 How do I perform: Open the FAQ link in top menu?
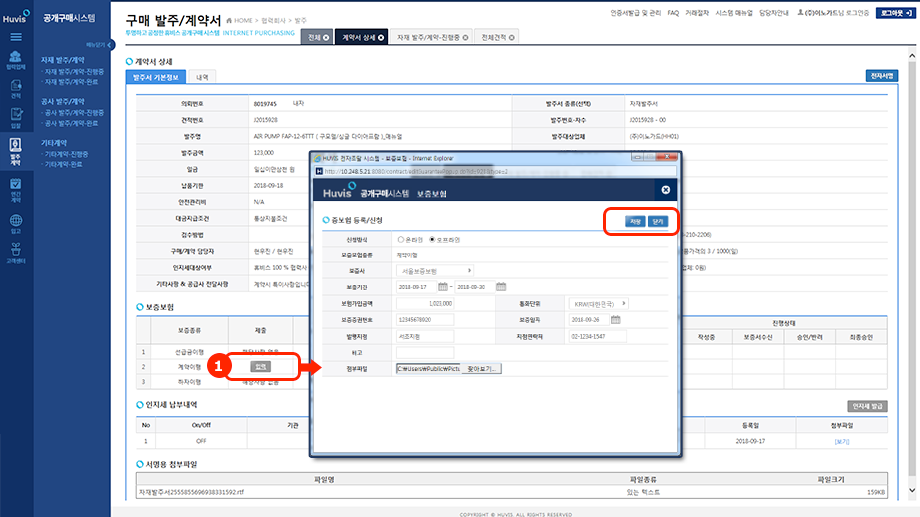(x=673, y=13)
